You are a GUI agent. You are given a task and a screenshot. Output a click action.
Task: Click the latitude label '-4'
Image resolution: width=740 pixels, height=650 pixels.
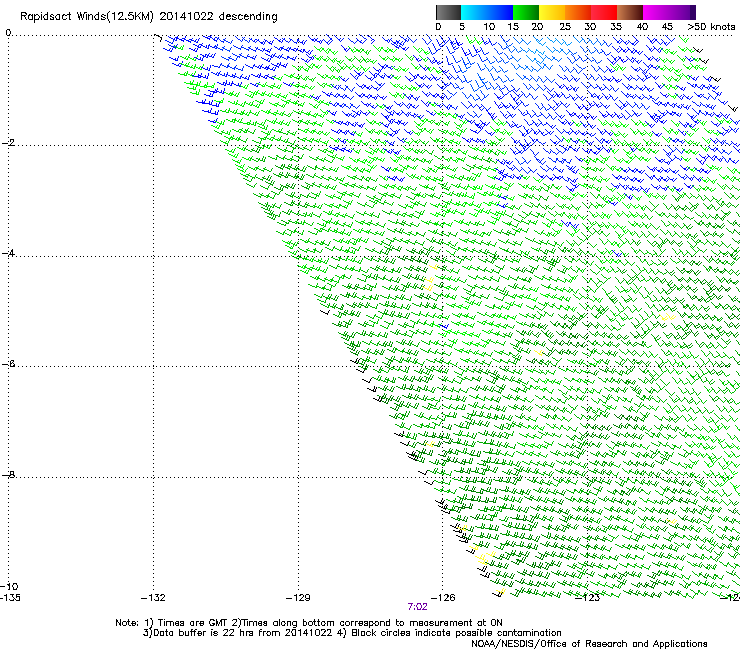click(8, 253)
